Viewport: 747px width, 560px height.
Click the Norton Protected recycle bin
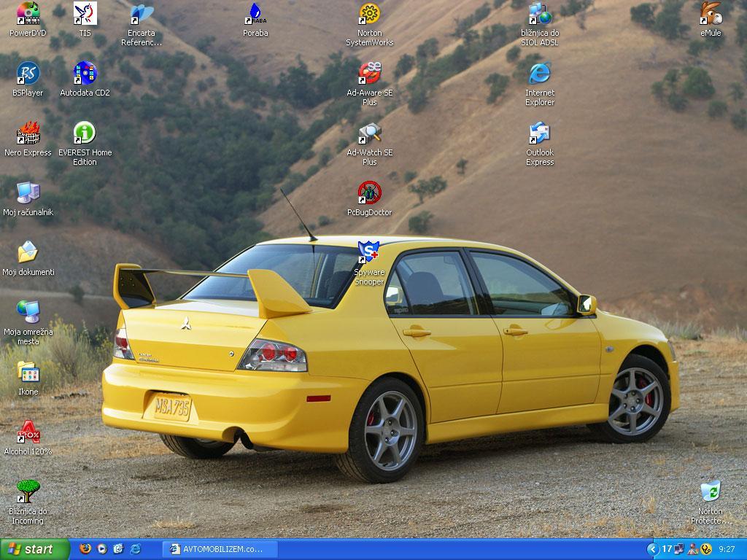coord(711,502)
